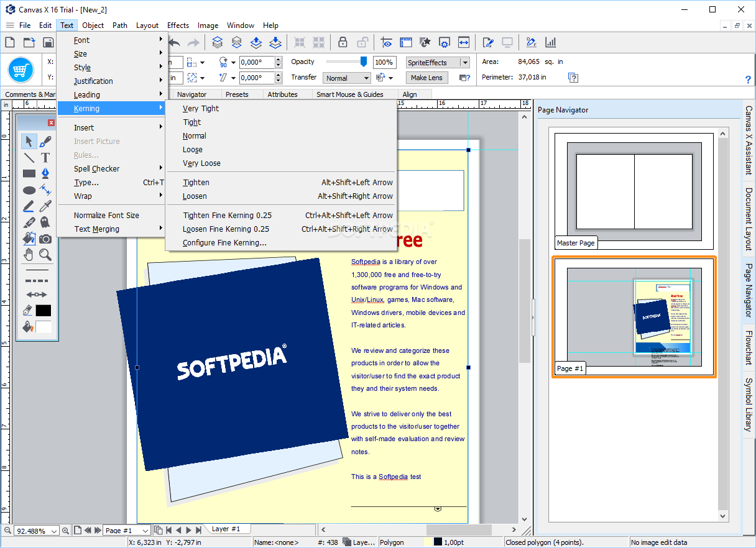This screenshot has width=756, height=548.
Task: Click the Make Lens button
Action: [426, 78]
